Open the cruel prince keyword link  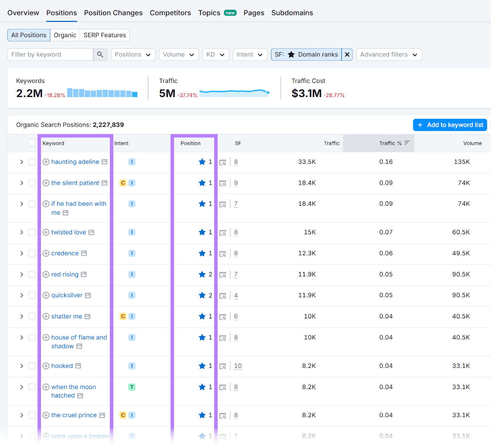click(74, 415)
